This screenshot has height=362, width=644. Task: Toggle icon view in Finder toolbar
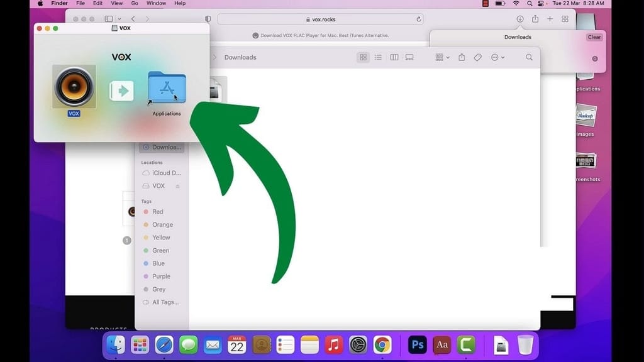point(363,57)
